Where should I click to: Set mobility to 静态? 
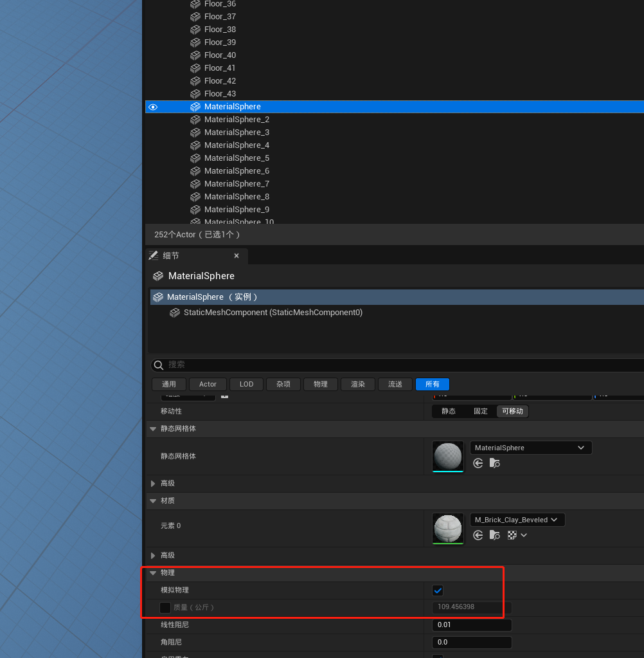pos(448,411)
